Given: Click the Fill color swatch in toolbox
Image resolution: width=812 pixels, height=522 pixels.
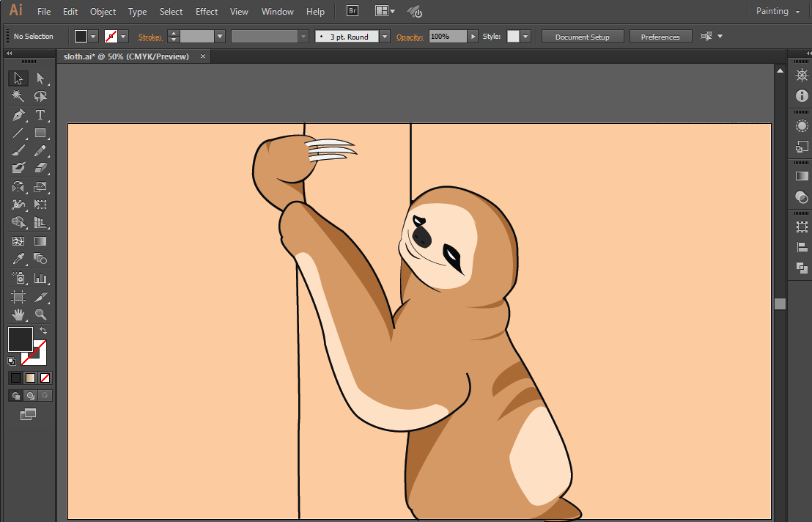Looking at the screenshot, I should pyautogui.click(x=20, y=339).
